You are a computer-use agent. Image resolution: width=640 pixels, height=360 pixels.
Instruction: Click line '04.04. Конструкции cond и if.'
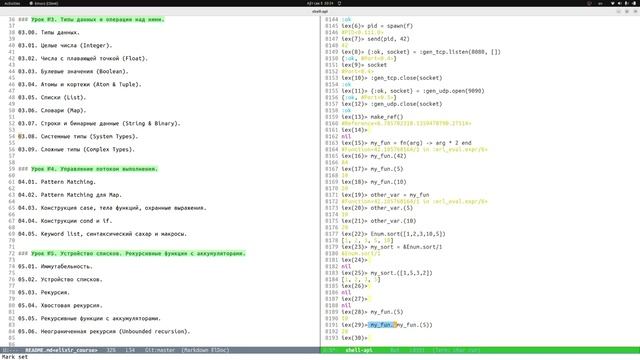[65, 221]
